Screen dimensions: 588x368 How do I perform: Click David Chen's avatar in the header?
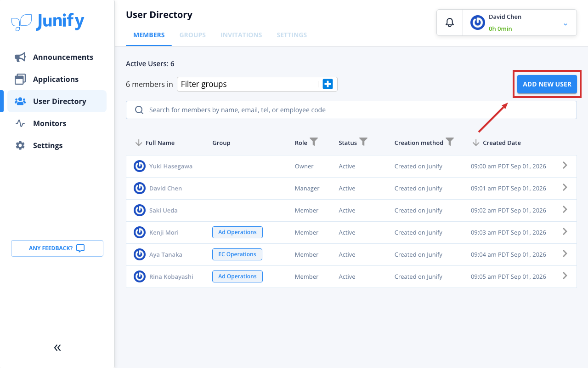(x=478, y=23)
